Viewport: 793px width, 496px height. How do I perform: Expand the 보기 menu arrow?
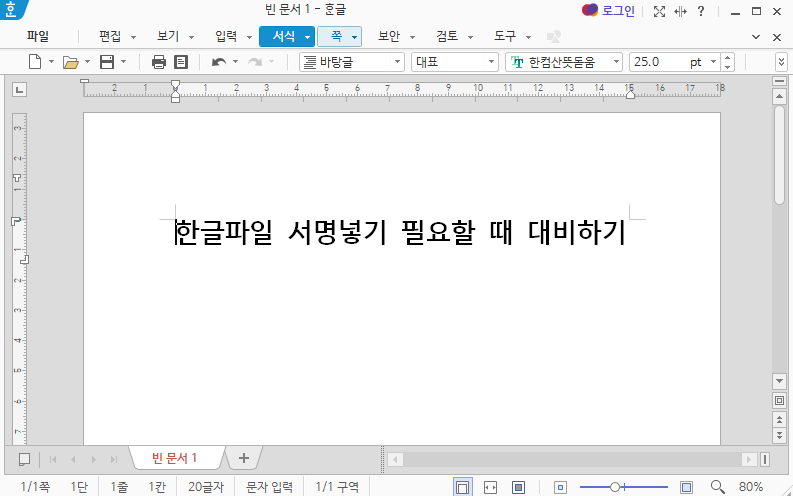[191, 37]
